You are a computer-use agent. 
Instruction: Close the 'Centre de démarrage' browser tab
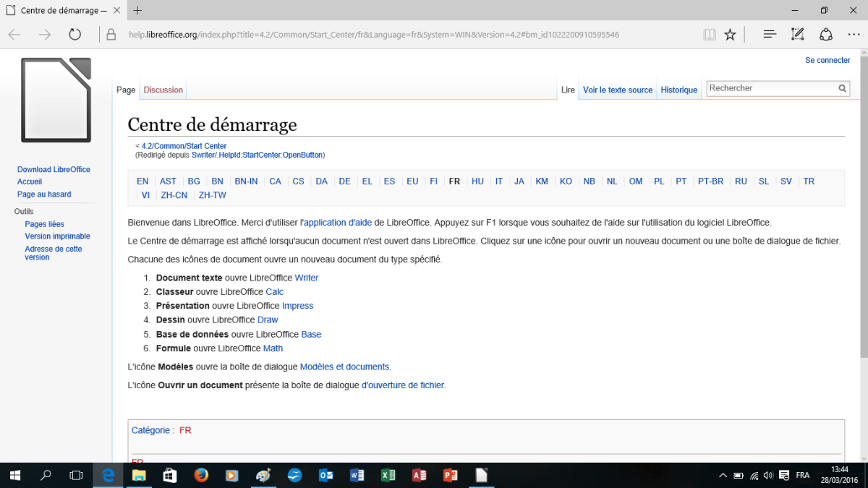(x=116, y=11)
